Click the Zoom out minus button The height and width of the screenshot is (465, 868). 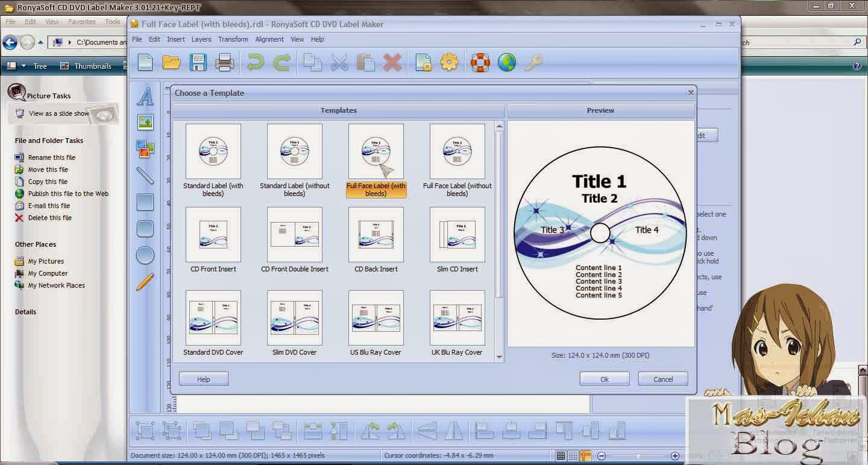(602, 456)
